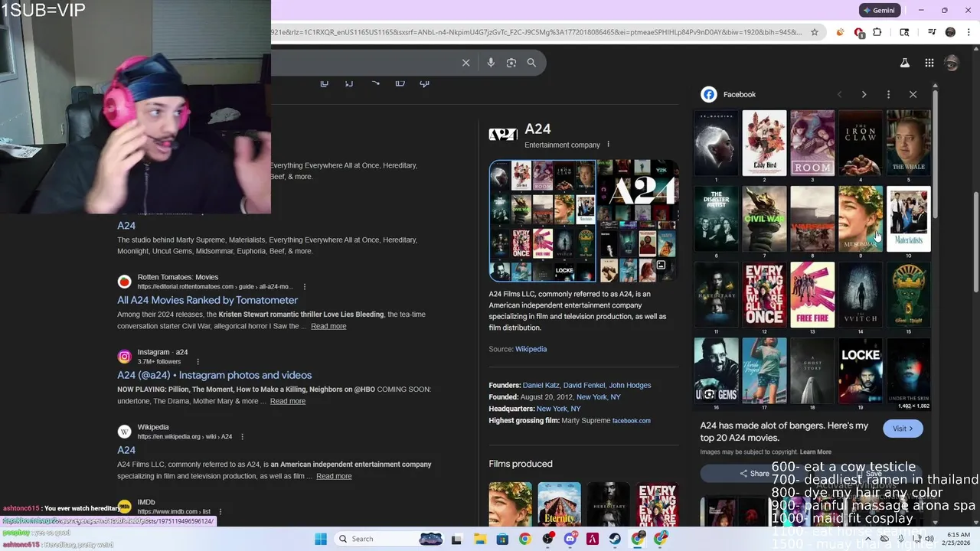Click the A24 site result title

(126, 225)
